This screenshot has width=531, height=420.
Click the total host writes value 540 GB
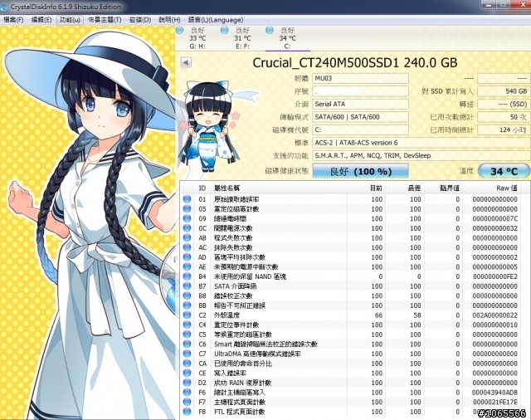pyautogui.click(x=504, y=91)
